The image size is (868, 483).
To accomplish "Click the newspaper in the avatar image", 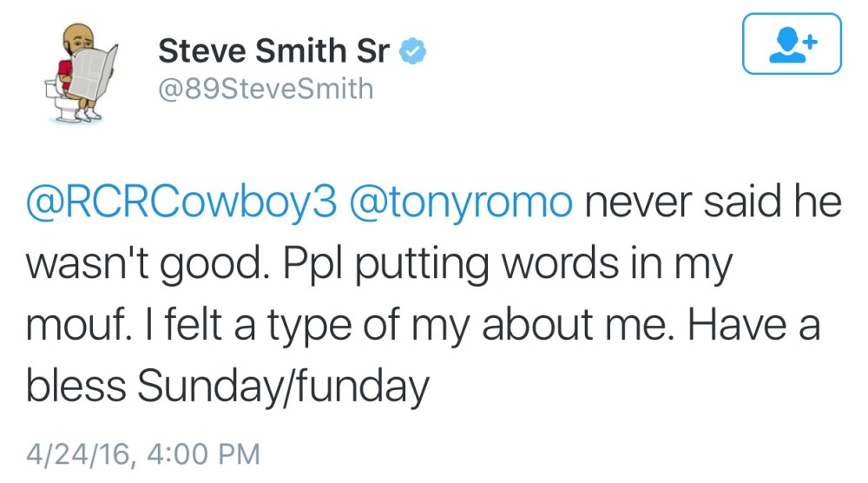I will [93, 72].
